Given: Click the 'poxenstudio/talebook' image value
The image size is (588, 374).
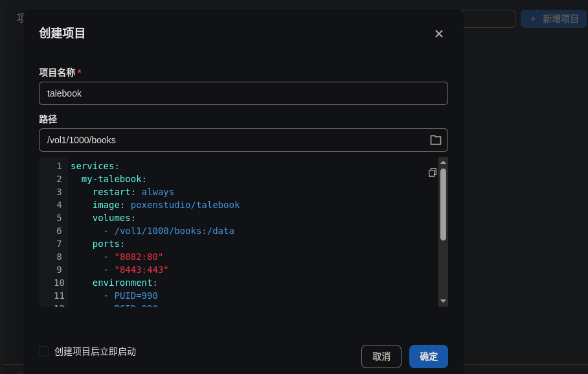Looking at the screenshot, I should [x=185, y=205].
